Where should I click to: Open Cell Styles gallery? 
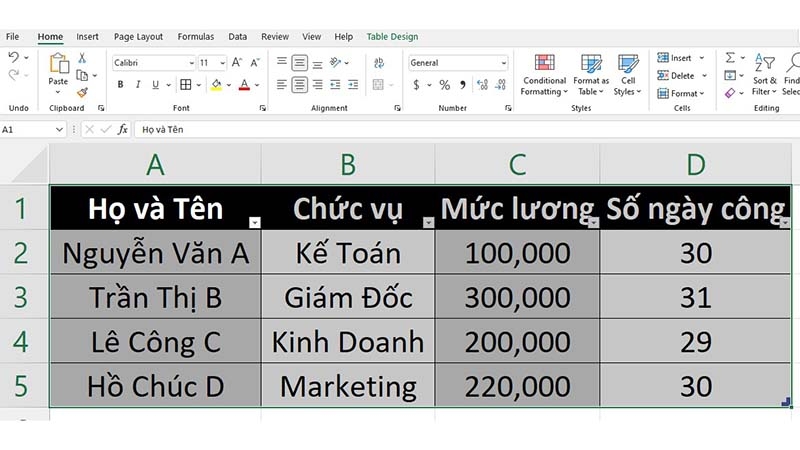click(628, 75)
